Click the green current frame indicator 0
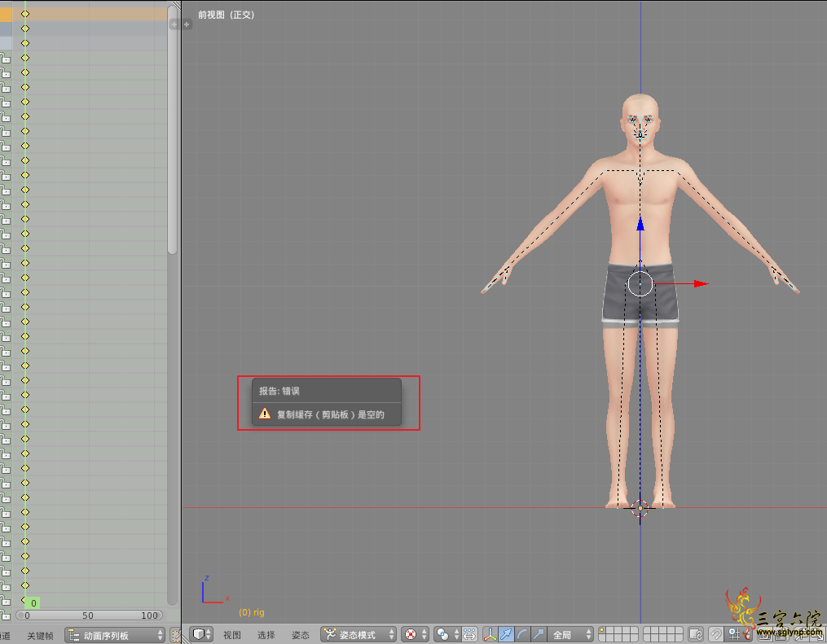 click(x=33, y=603)
